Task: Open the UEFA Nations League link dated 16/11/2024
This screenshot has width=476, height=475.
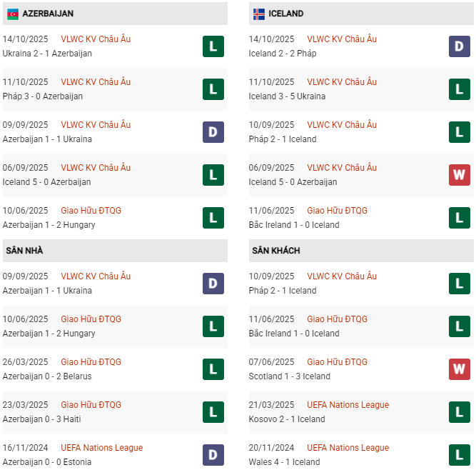Action: coord(101,448)
